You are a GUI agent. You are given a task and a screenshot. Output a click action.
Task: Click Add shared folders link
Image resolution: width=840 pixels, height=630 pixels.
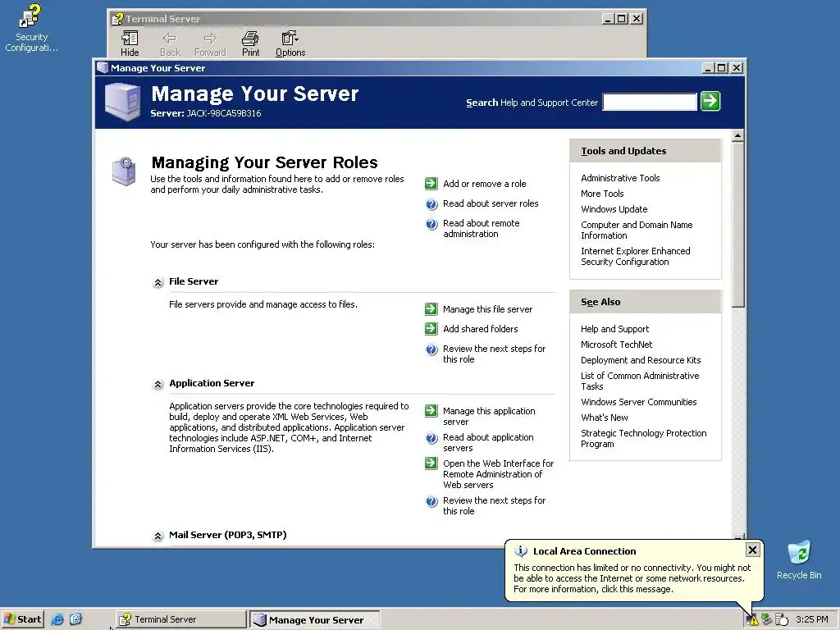click(480, 329)
